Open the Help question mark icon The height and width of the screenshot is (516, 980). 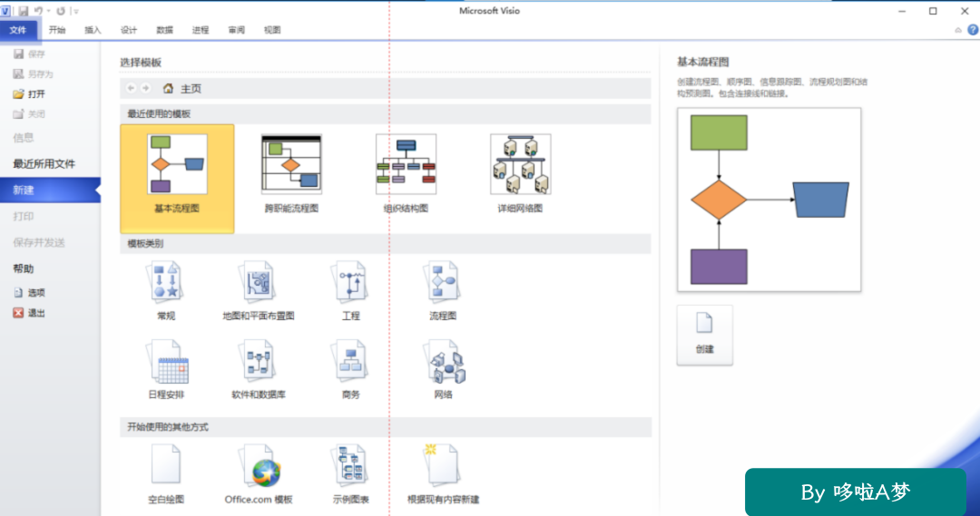click(x=973, y=29)
